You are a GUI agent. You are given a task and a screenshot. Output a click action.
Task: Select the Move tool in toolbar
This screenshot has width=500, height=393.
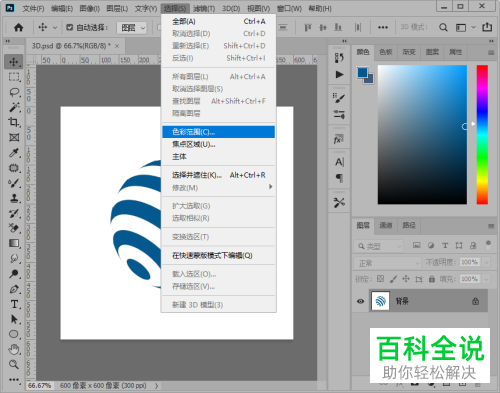[14, 62]
